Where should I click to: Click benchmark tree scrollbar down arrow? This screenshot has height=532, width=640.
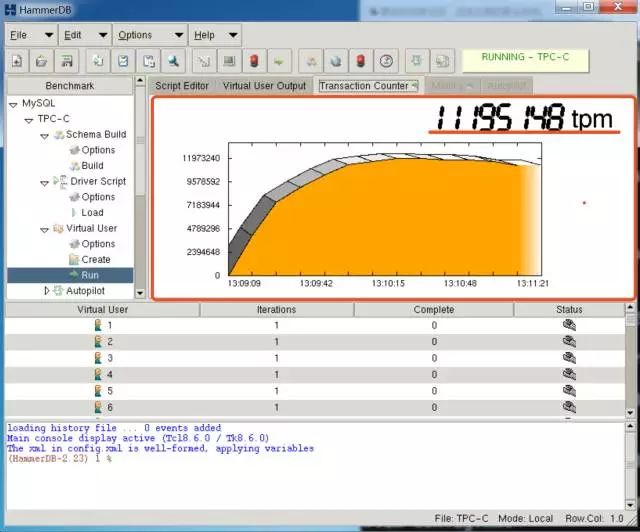click(x=140, y=293)
